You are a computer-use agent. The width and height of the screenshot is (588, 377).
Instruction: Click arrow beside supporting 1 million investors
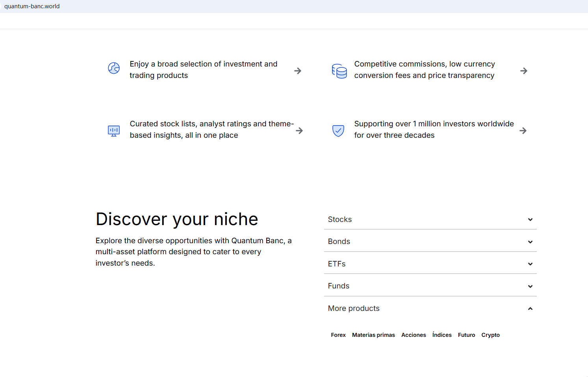[x=523, y=131]
